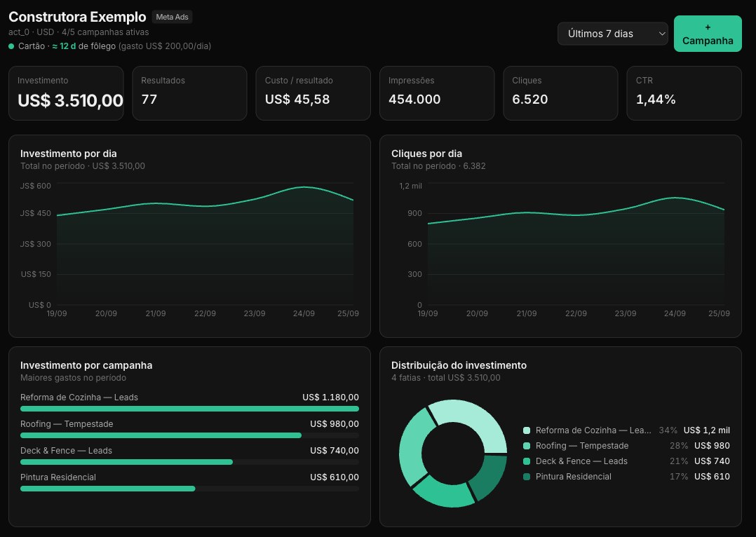Click the CTR 1,44% card
756x537 pixels.
click(x=684, y=93)
